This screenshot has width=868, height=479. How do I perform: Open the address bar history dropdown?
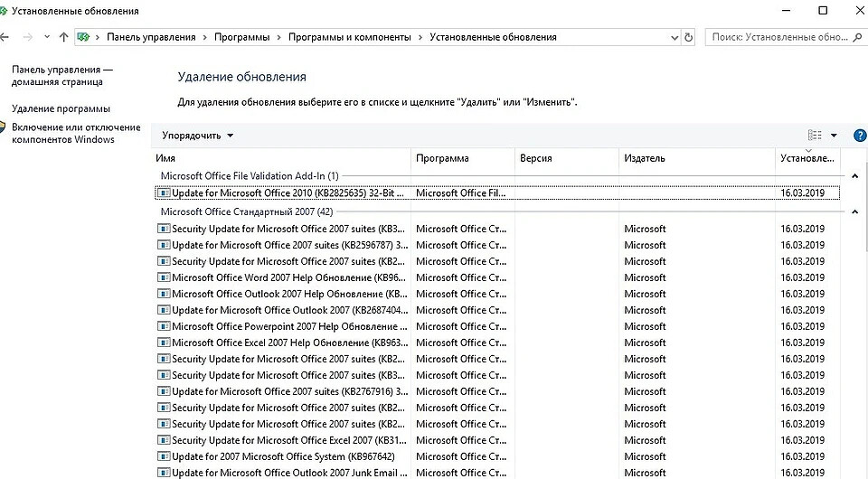pyautogui.click(x=674, y=38)
